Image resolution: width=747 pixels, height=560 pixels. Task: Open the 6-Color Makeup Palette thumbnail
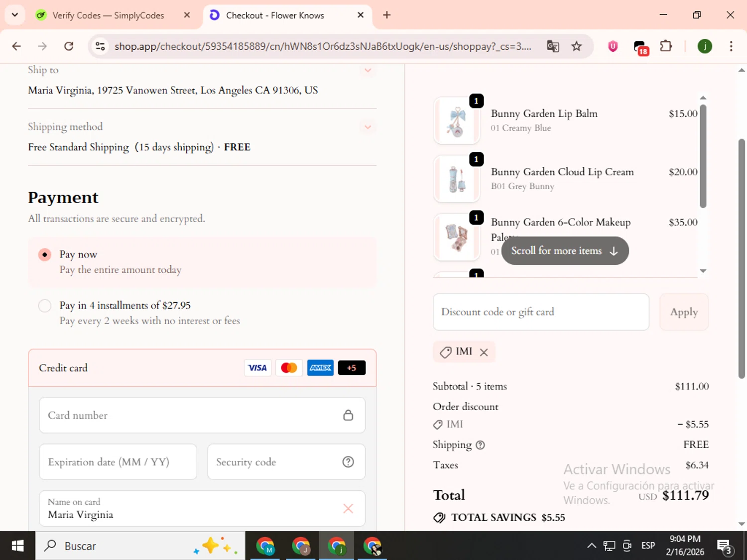pos(457,237)
